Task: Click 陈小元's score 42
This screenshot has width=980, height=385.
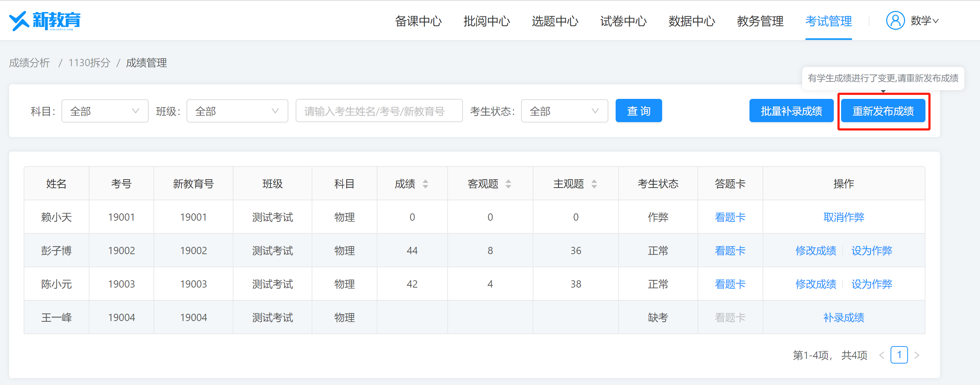Action: tap(412, 284)
